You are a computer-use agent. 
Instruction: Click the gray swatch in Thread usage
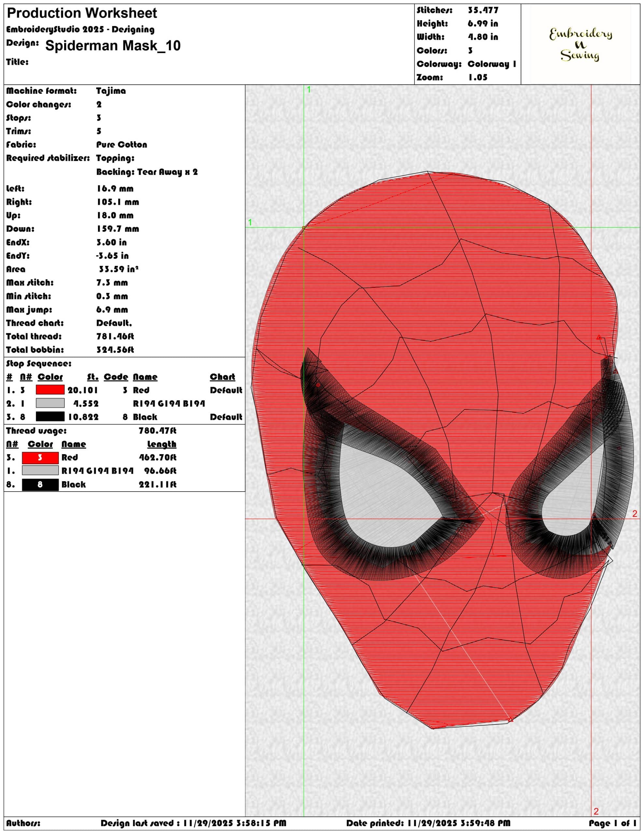(x=40, y=470)
